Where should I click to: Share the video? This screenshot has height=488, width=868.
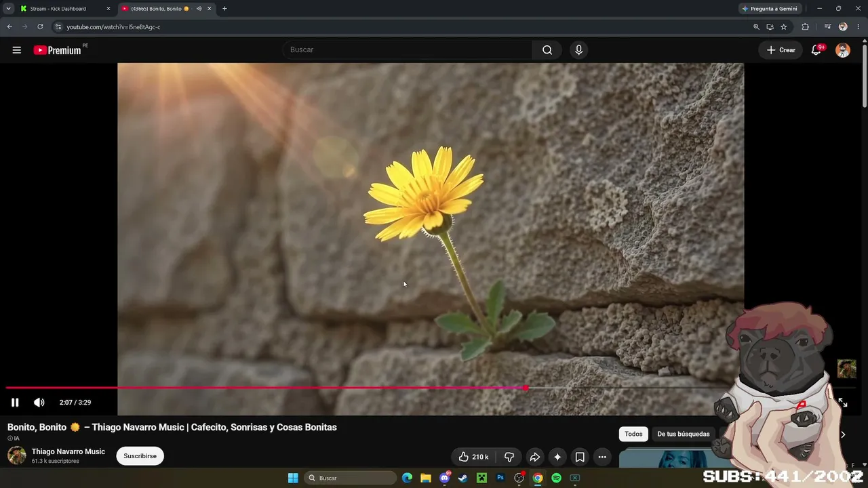click(x=534, y=457)
